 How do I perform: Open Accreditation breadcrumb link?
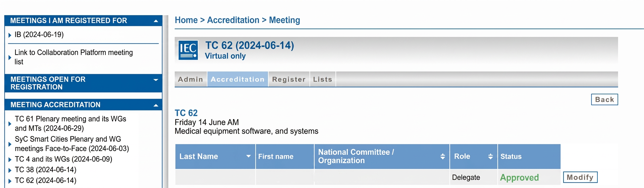233,20
